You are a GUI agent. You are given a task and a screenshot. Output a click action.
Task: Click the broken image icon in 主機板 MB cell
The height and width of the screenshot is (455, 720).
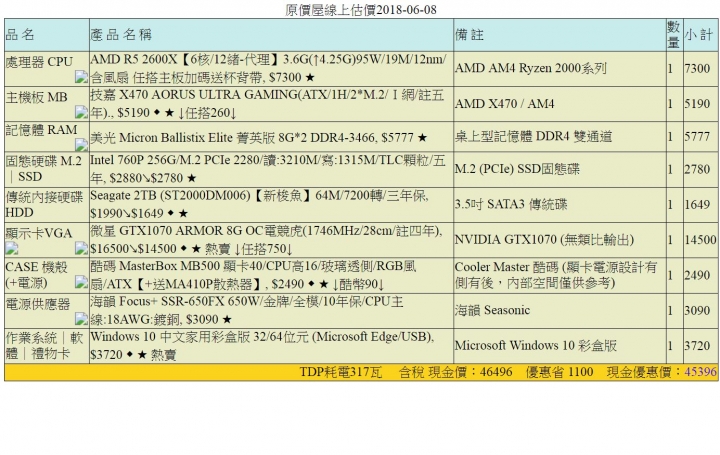point(81,112)
